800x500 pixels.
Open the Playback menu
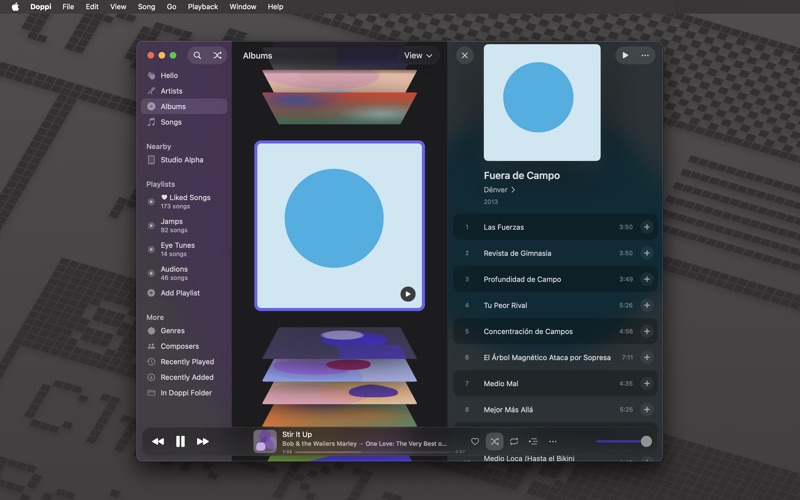pyautogui.click(x=203, y=7)
